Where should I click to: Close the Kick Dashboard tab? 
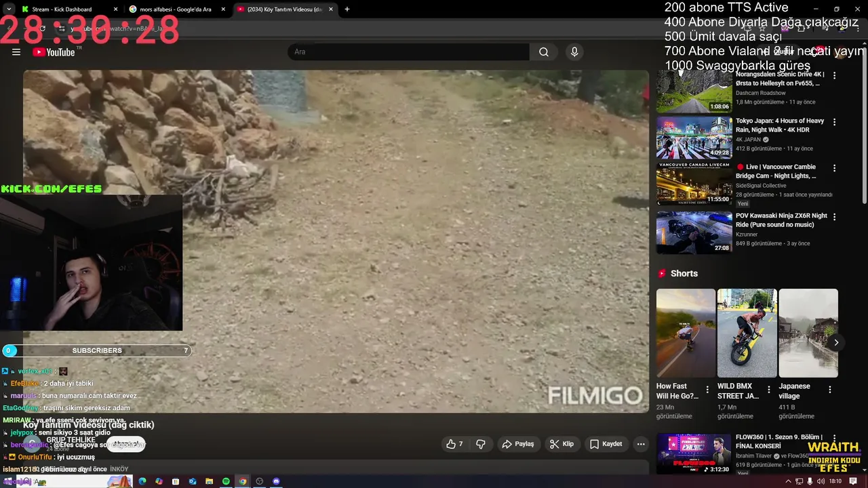115,9
